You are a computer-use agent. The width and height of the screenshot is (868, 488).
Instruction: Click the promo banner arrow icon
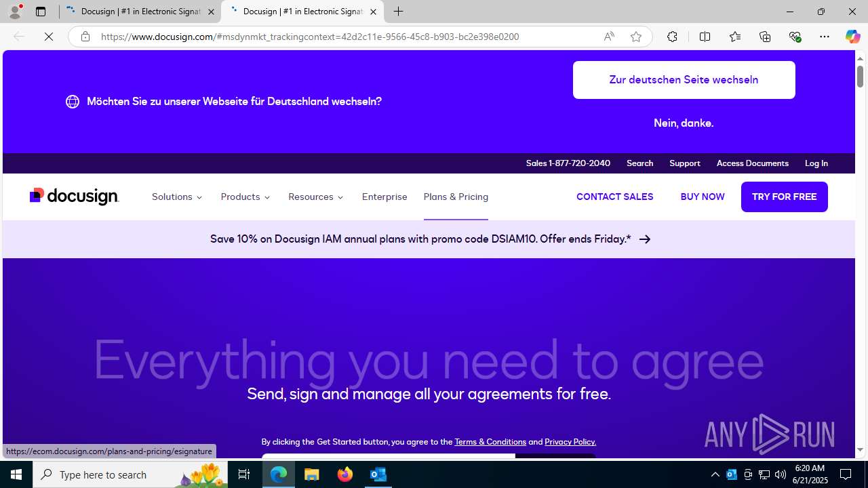coord(645,239)
